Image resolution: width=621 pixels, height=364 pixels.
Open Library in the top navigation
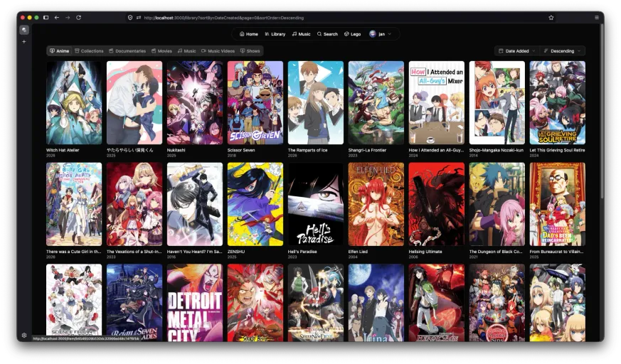click(275, 34)
